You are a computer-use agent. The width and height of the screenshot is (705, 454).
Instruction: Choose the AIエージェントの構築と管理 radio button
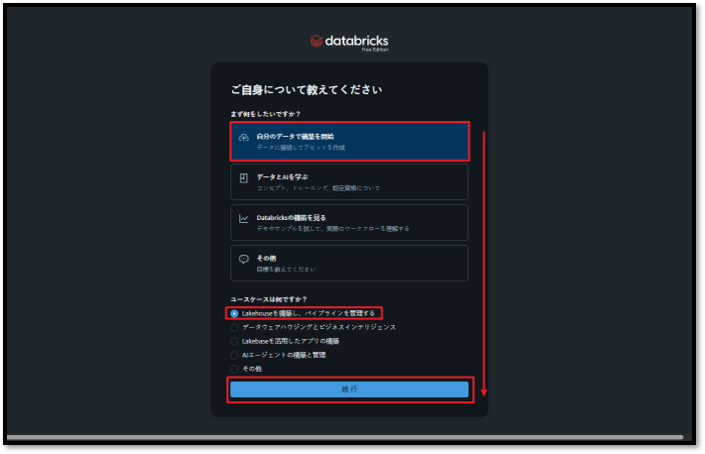(x=235, y=355)
